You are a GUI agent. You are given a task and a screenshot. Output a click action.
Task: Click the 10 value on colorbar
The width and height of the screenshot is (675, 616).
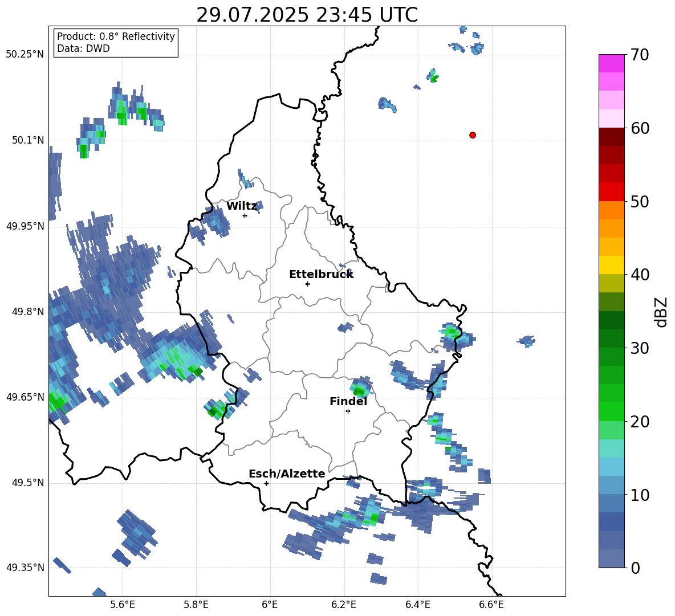pyautogui.click(x=640, y=495)
